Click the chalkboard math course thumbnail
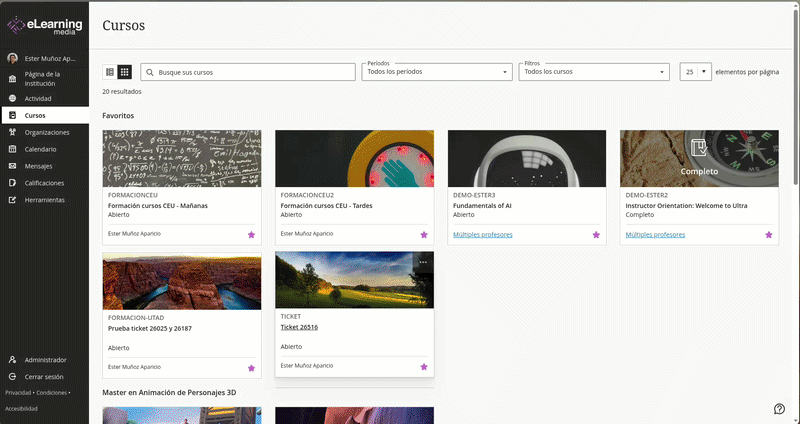800x424 pixels. click(182, 158)
